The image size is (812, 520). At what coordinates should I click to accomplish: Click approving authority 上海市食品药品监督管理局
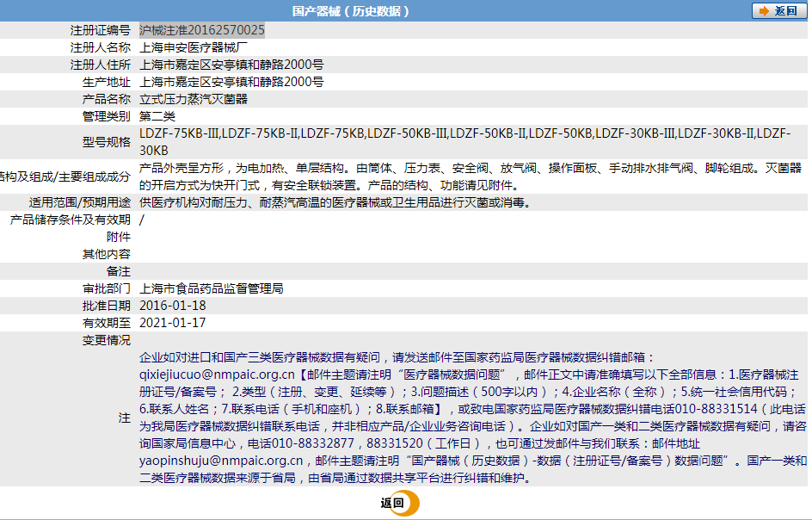tap(212, 288)
